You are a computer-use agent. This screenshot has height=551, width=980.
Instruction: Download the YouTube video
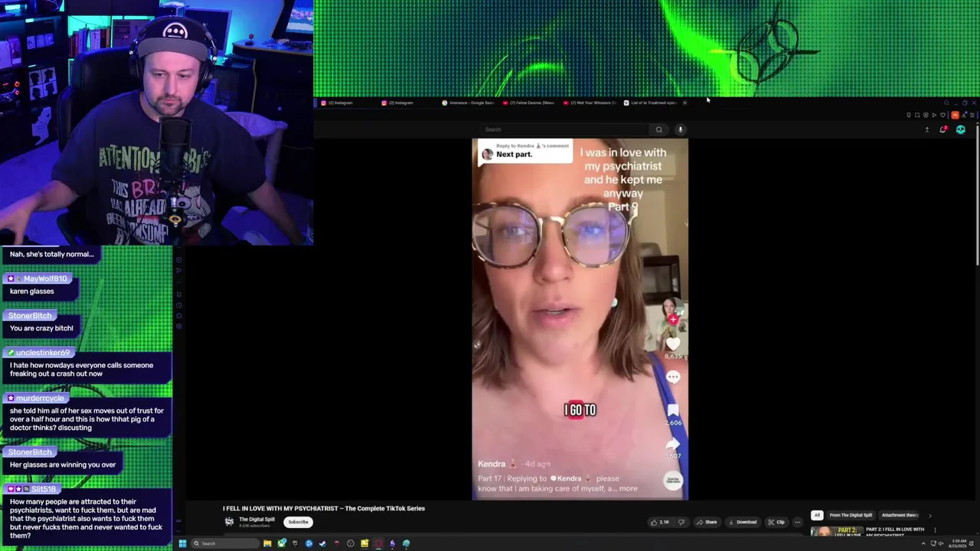743,522
